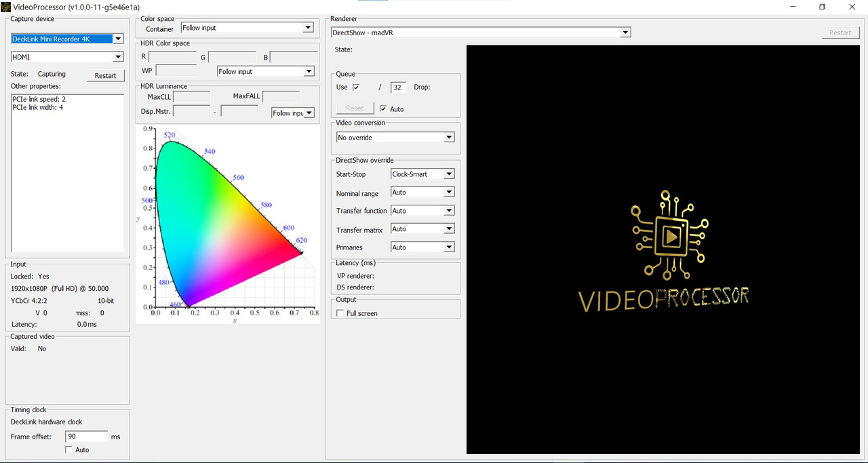Open the Video conversion No override dropdown
The height and width of the screenshot is (463, 868).
click(x=395, y=138)
